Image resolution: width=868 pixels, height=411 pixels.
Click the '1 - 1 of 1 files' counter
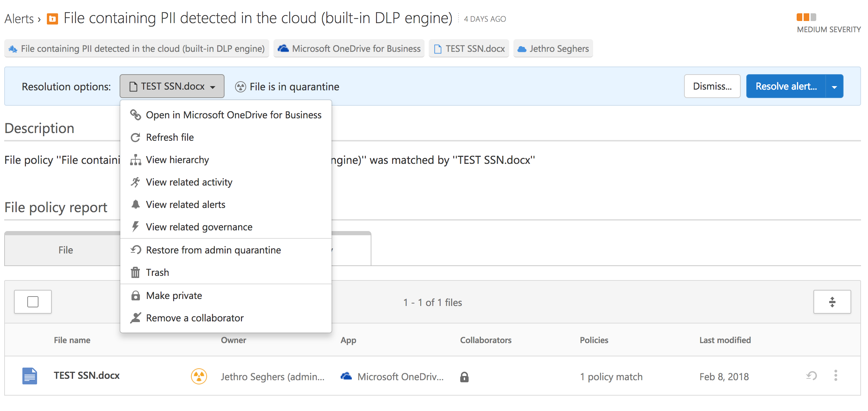coord(433,302)
